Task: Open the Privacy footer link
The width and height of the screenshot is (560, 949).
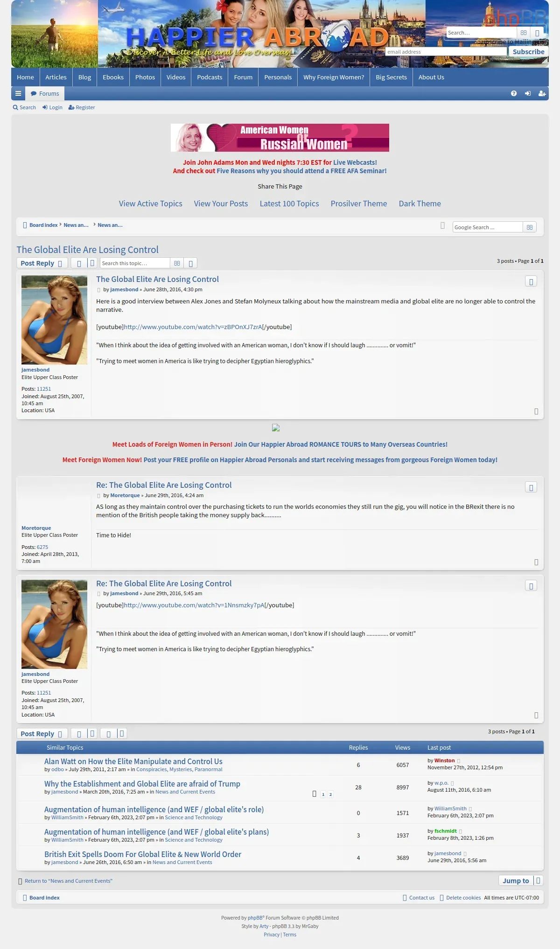Action: 272,935
